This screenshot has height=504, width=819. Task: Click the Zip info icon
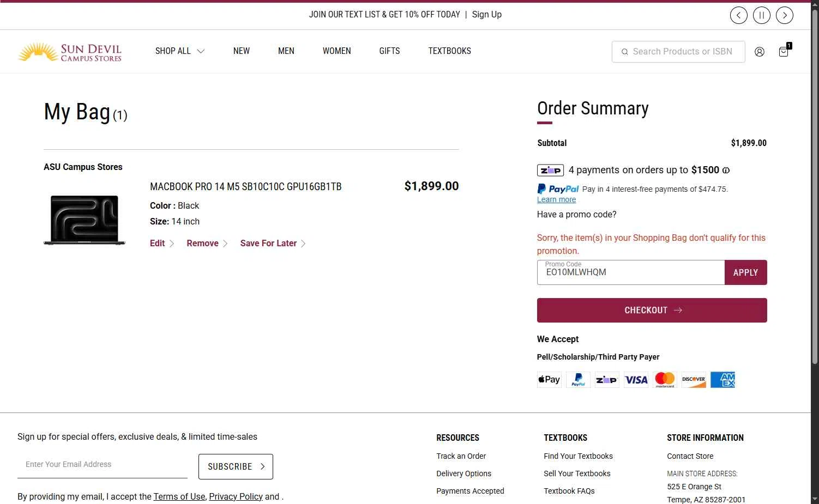(x=726, y=171)
